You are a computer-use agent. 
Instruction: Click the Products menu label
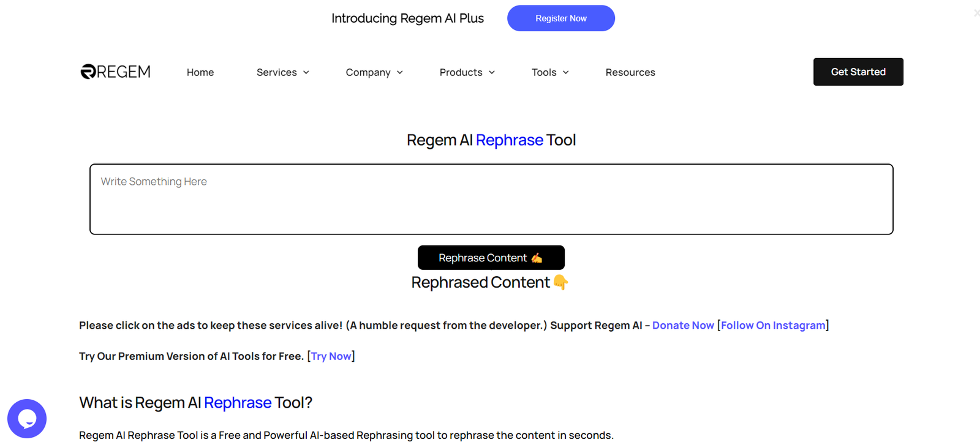coord(461,72)
